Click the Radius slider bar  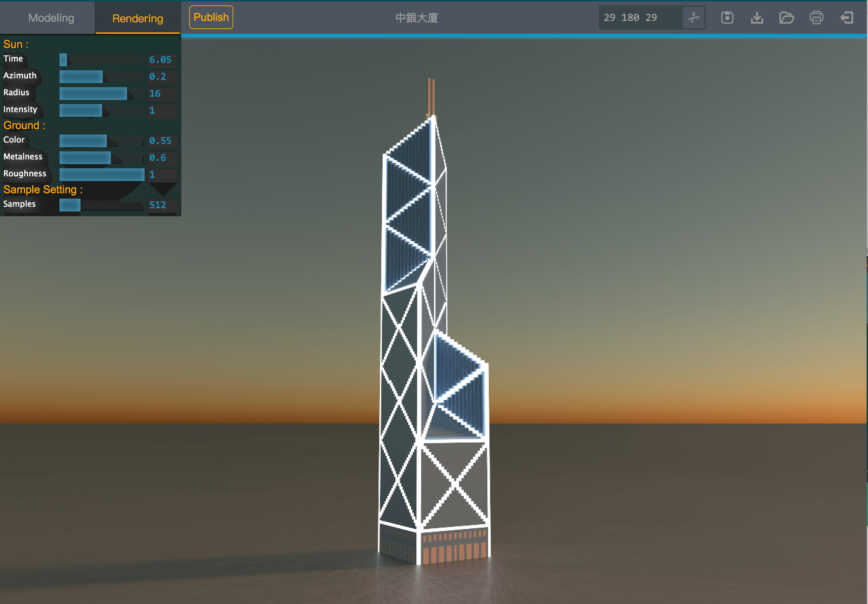[102, 94]
